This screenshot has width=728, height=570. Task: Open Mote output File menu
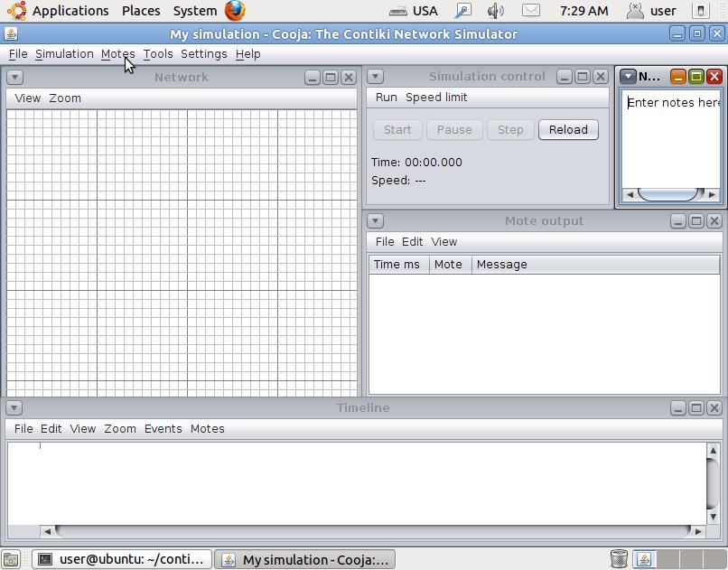[x=385, y=242]
